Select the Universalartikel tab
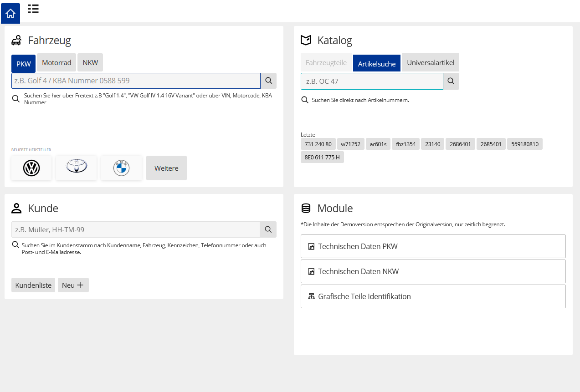This screenshot has width=580, height=392. click(x=430, y=63)
